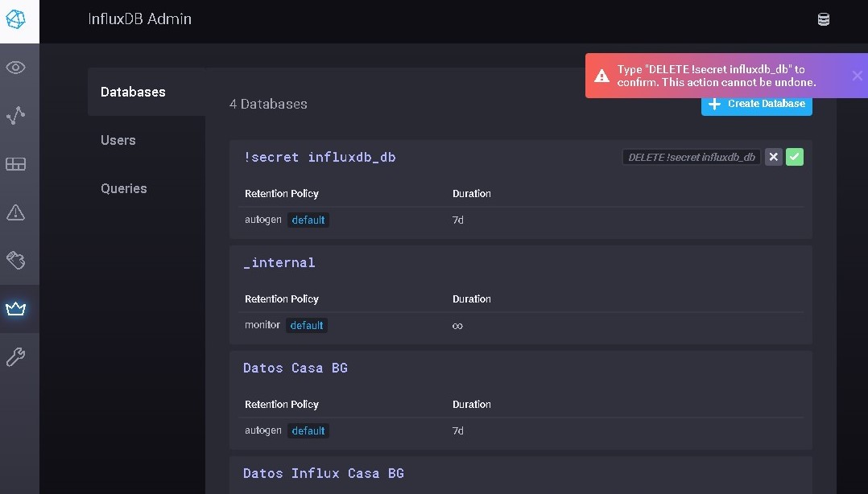Open the Alerting warning triangle icon
Screen dimensions: 868x494
[15, 212]
